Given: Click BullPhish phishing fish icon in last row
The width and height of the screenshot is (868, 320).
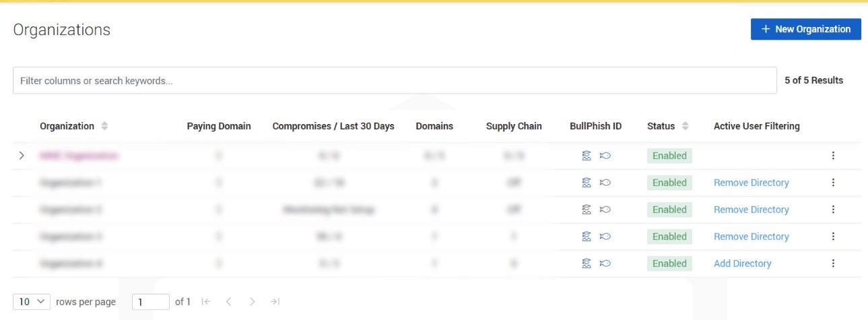Looking at the screenshot, I should coord(605,263).
